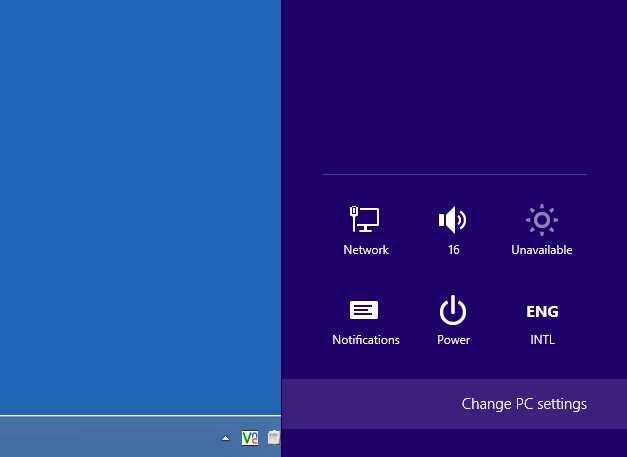Open the Power options icon
The image size is (627, 457).
coord(453,310)
